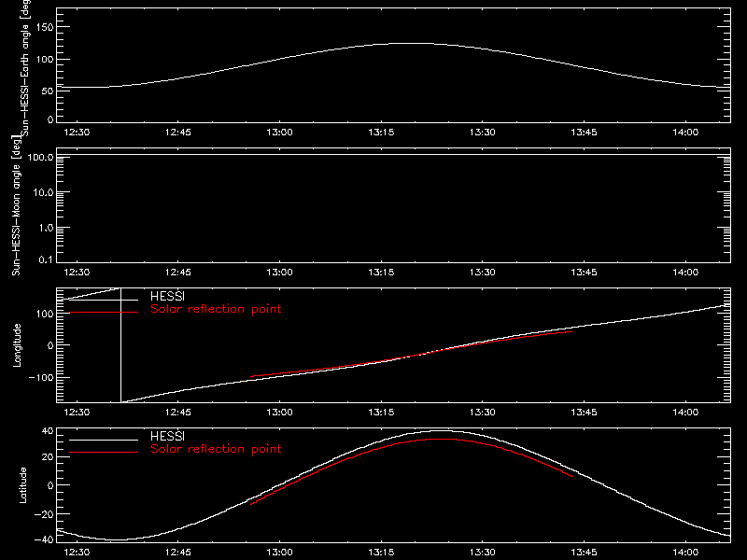Screen dimensions: 747x560
Task: Click white HESSI legend line in Latitude panel
Action: pyautogui.click(x=104, y=440)
